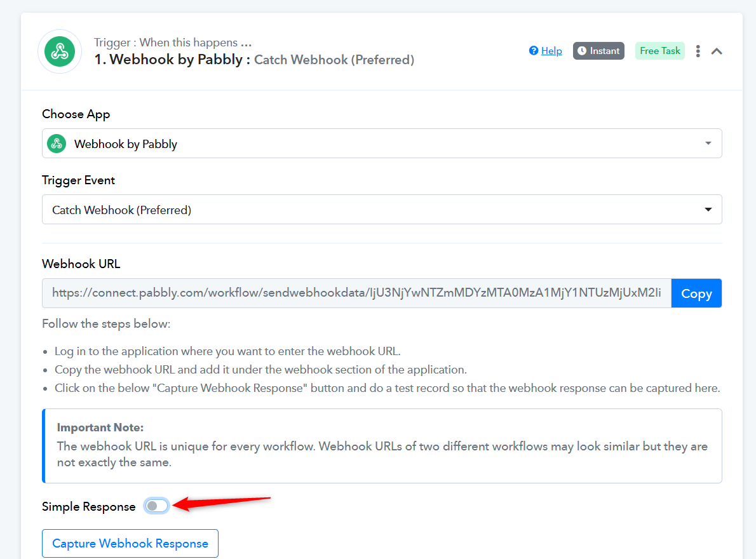Click the Trigger Event dropdown arrow
The height and width of the screenshot is (559, 756).
point(708,210)
